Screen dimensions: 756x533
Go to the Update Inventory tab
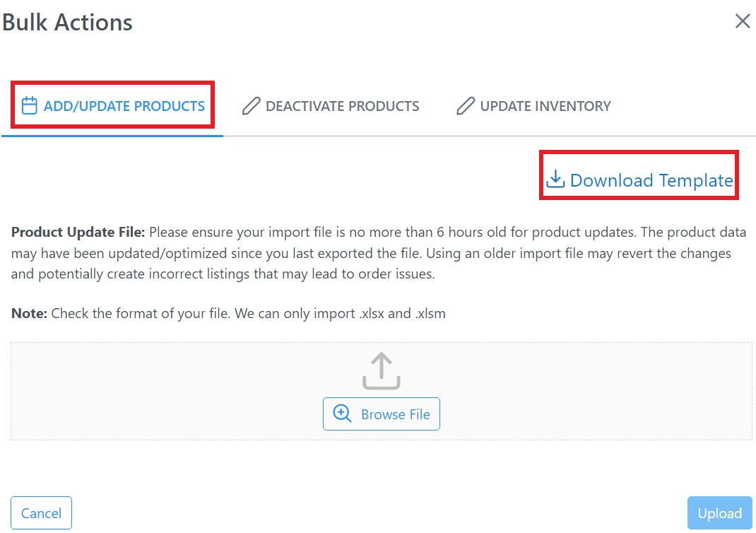point(533,105)
